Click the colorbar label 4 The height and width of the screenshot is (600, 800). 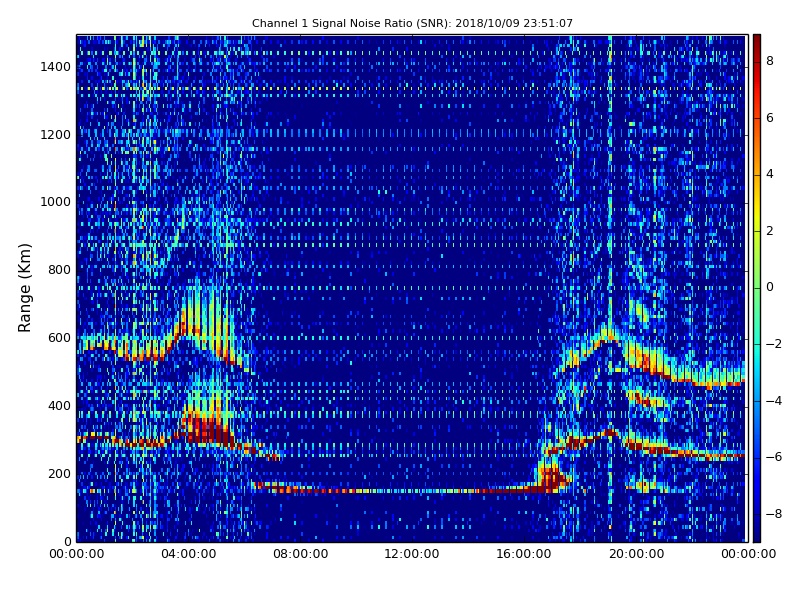tap(770, 174)
